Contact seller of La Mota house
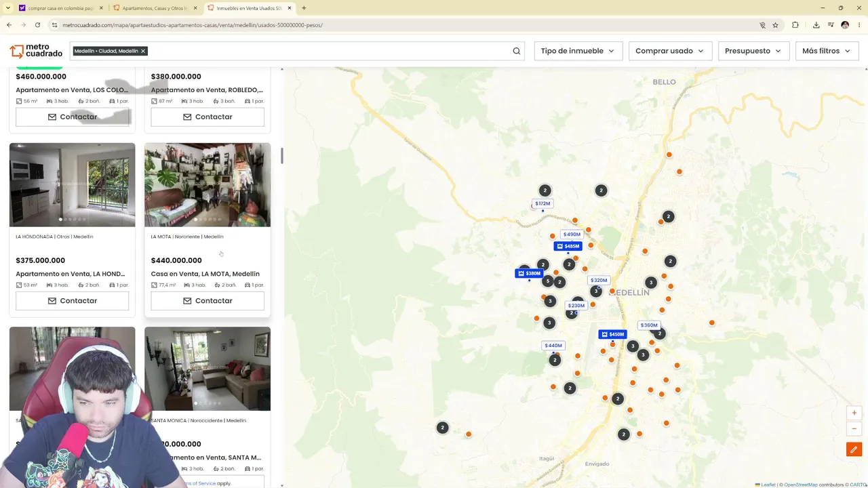The image size is (868, 488). [x=208, y=301]
